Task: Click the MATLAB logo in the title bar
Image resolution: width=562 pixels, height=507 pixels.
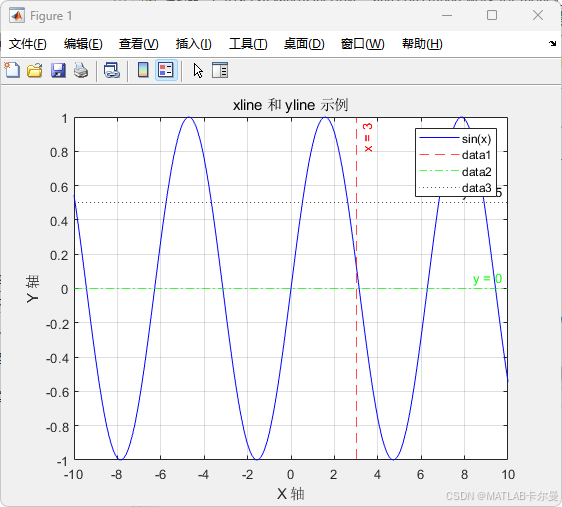Action: [x=17, y=15]
